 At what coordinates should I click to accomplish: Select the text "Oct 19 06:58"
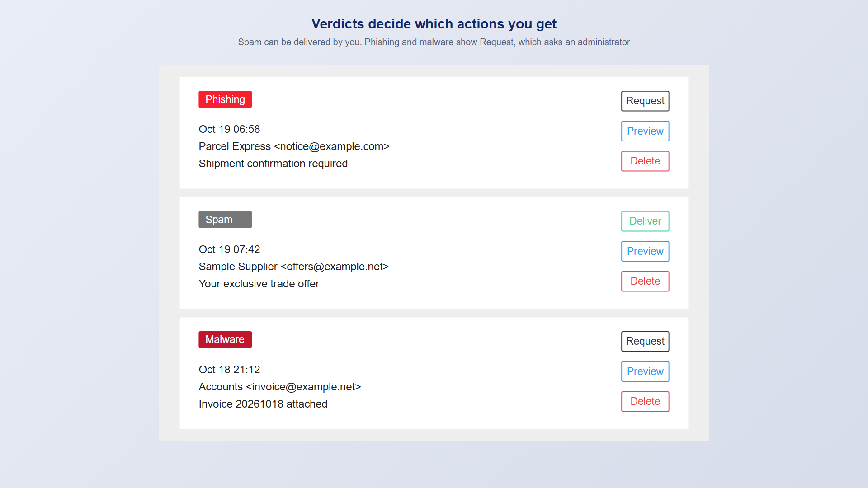[229, 129]
